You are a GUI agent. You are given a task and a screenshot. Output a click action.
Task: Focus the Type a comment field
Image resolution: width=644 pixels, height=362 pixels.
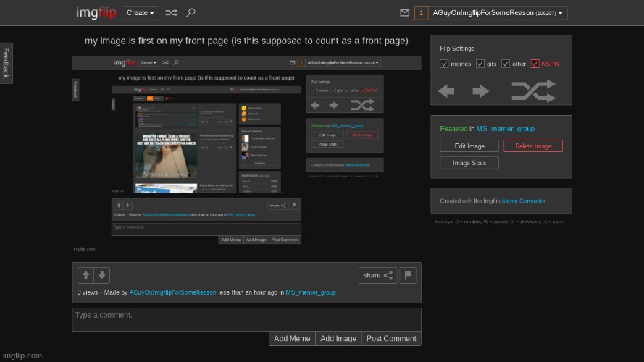tap(246, 319)
